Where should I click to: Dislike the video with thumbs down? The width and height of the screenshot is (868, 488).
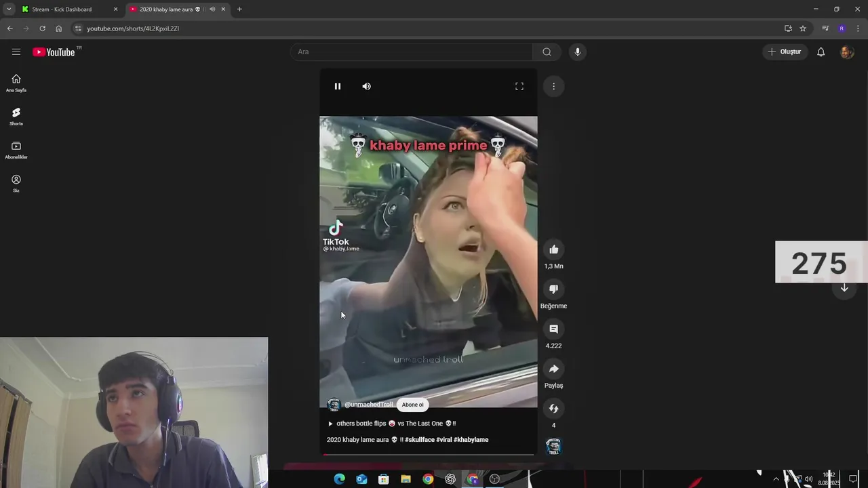click(553, 289)
